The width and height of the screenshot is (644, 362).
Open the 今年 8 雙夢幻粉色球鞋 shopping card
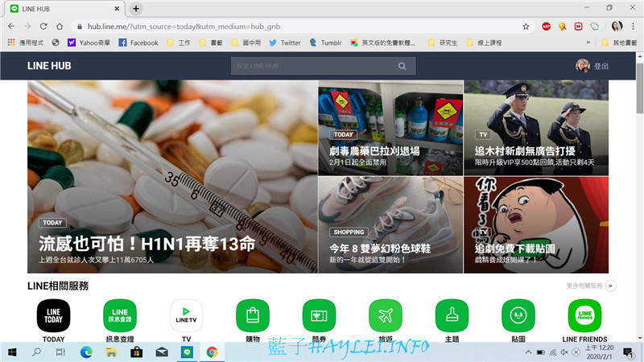(x=390, y=225)
